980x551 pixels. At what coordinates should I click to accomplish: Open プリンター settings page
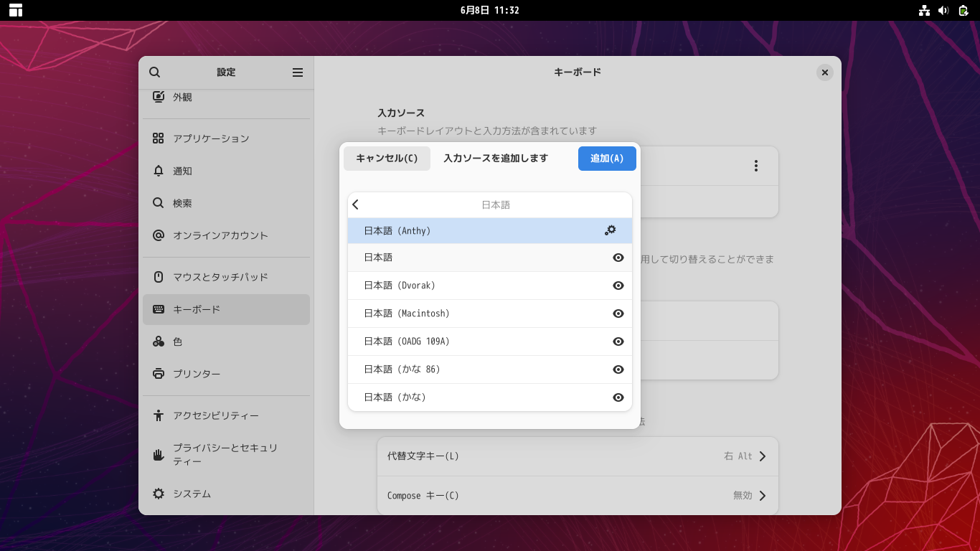(x=226, y=374)
